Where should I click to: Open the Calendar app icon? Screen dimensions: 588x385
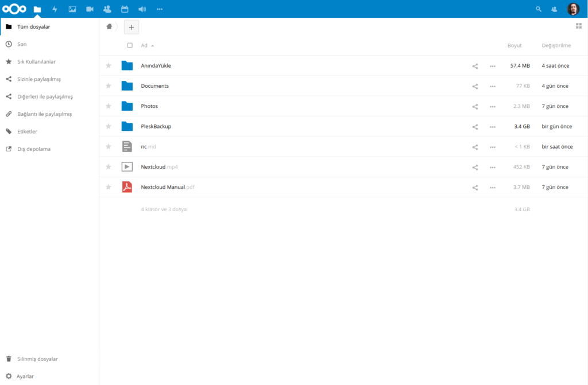pos(125,9)
